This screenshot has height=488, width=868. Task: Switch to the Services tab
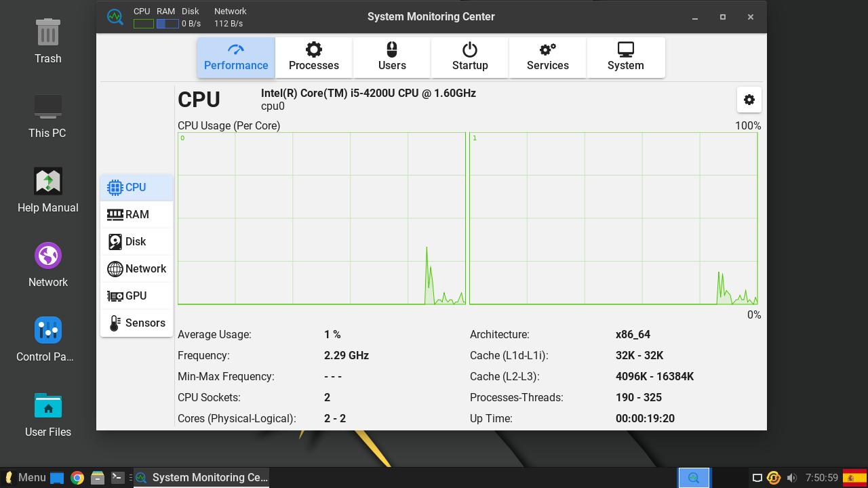(548, 58)
